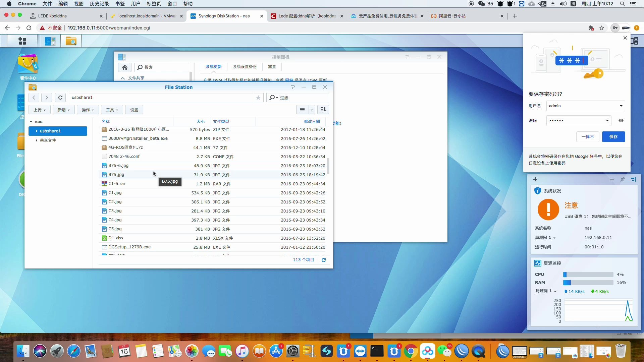Click the CPU usage bar
This screenshot has width=644, height=362.
point(588,275)
